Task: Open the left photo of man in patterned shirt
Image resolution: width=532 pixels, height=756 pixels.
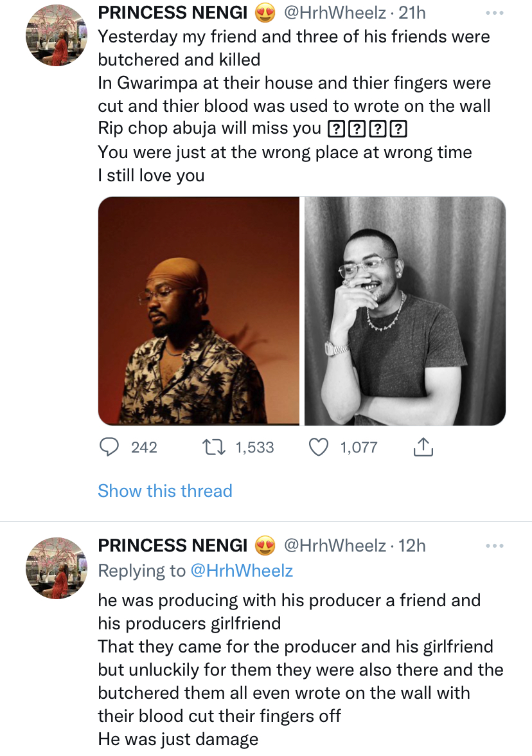Action: pos(199,310)
